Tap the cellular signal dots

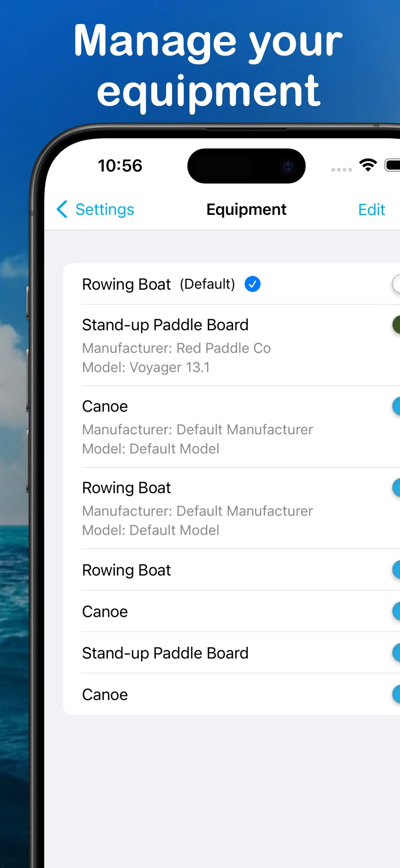click(x=341, y=170)
